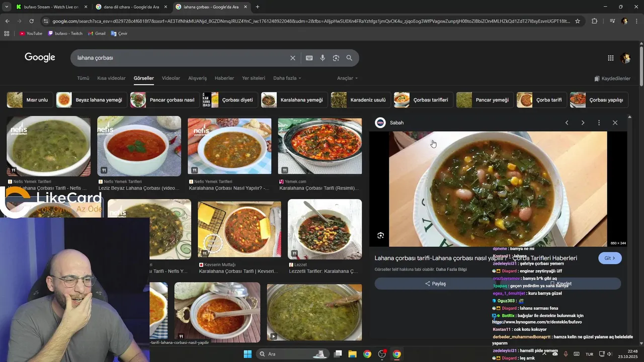Bookmark this page with the star
The height and width of the screenshot is (362, 644).
(x=578, y=21)
